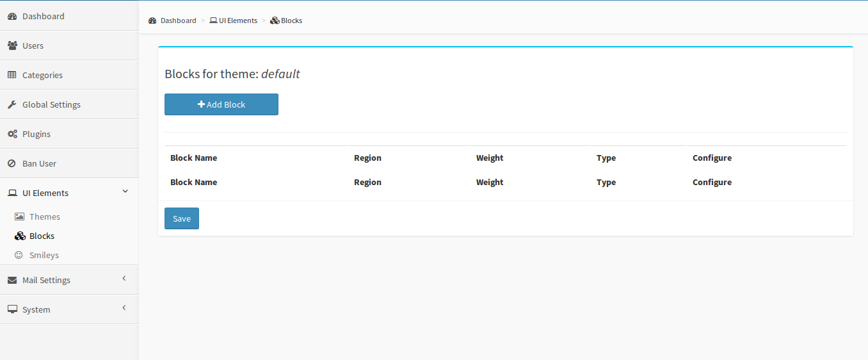Viewport: 868px width, 360px height.
Task: Click the Blocks breadcrumb text
Action: tap(291, 20)
